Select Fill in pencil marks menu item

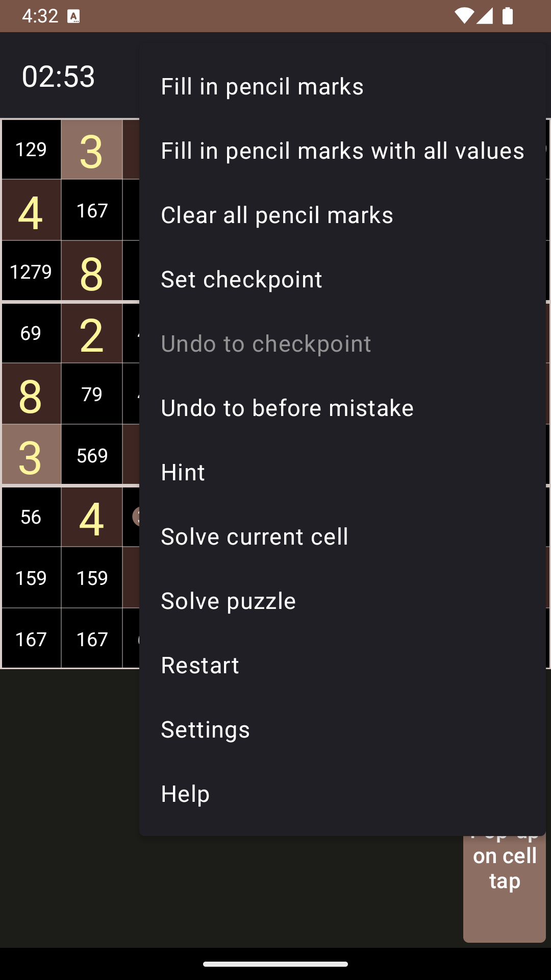point(262,86)
